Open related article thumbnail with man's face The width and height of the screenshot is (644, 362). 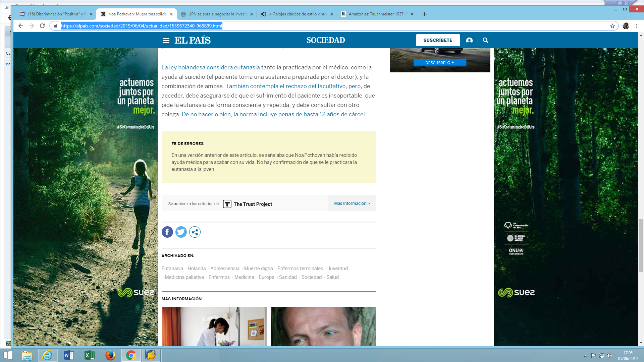coord(323,326)
